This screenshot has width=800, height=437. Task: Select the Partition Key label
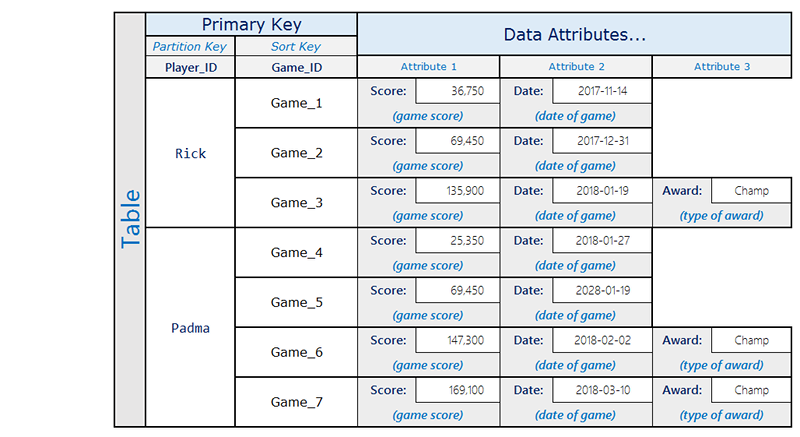coord(190,46)
